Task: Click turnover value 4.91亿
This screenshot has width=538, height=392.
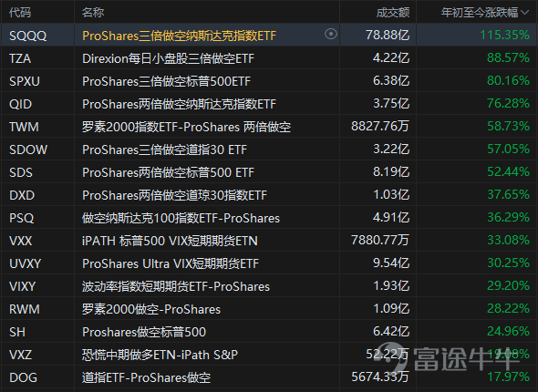Action: 391,217
